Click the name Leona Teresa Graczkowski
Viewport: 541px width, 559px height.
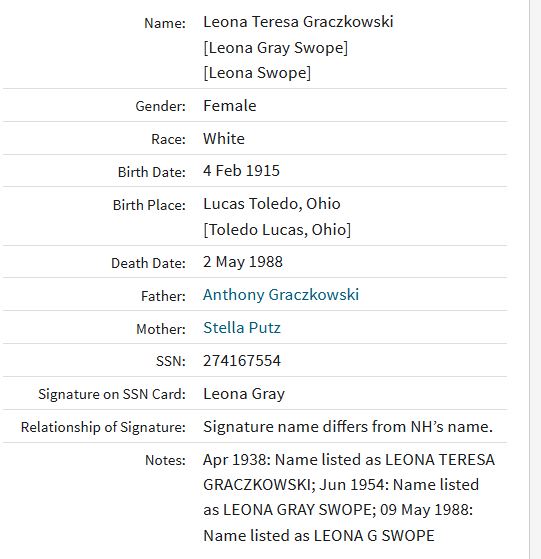298,22
